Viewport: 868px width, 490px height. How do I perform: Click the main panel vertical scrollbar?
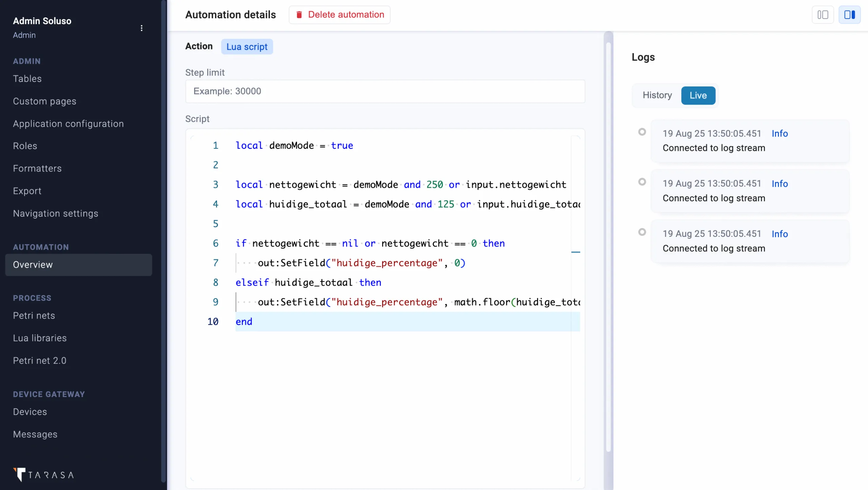(608, 247)
